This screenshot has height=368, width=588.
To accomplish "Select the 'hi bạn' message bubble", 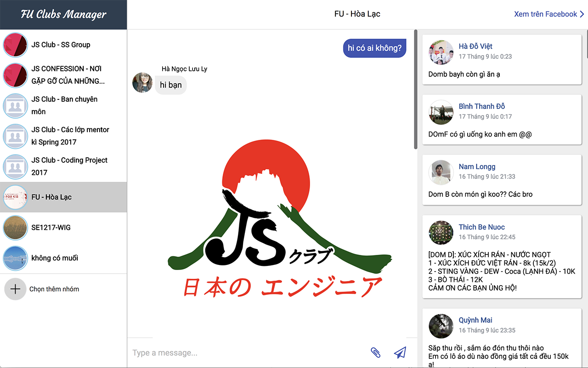I will [171, 85].
